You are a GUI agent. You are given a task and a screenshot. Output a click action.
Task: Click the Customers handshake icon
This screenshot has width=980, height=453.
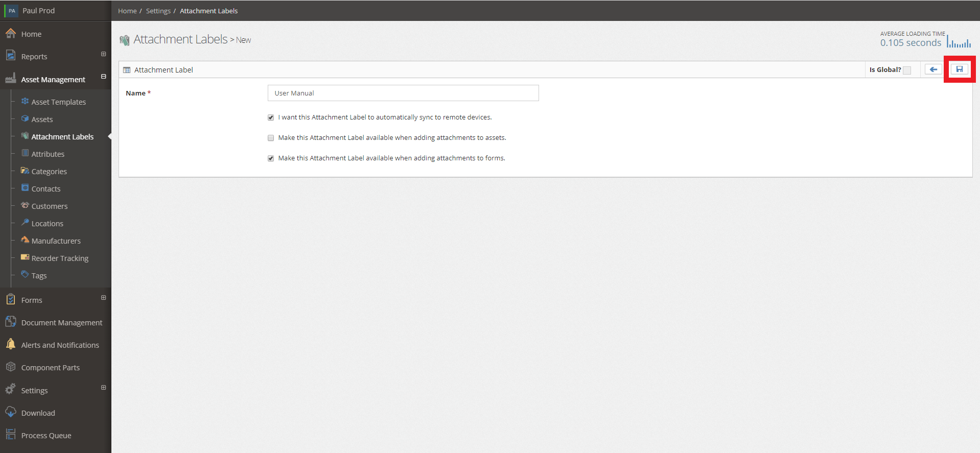[x=25, y=205]
